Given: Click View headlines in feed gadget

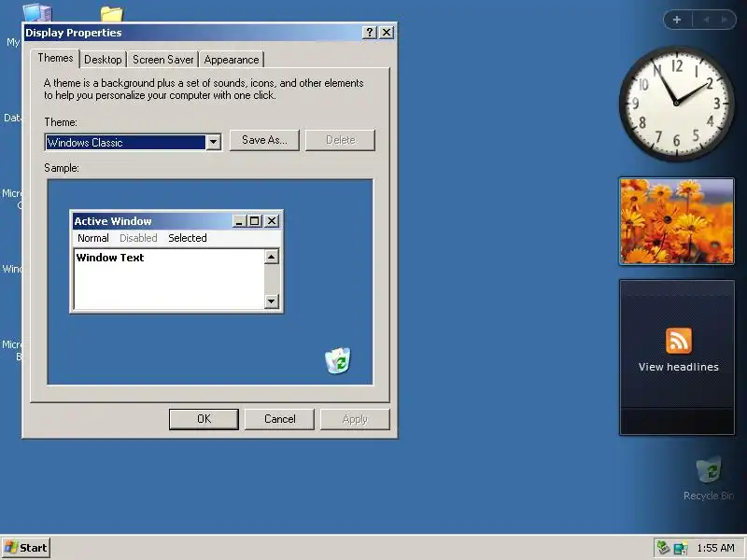Looking at the screenshot, I should click(679, 367).
